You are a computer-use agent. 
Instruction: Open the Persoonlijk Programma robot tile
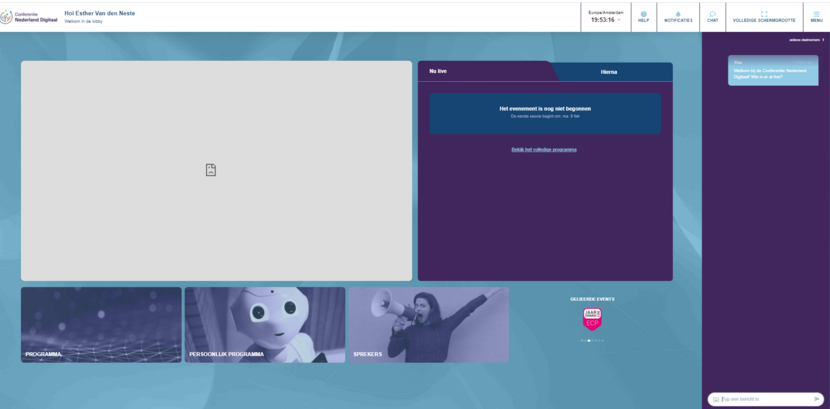pos(265,325)
